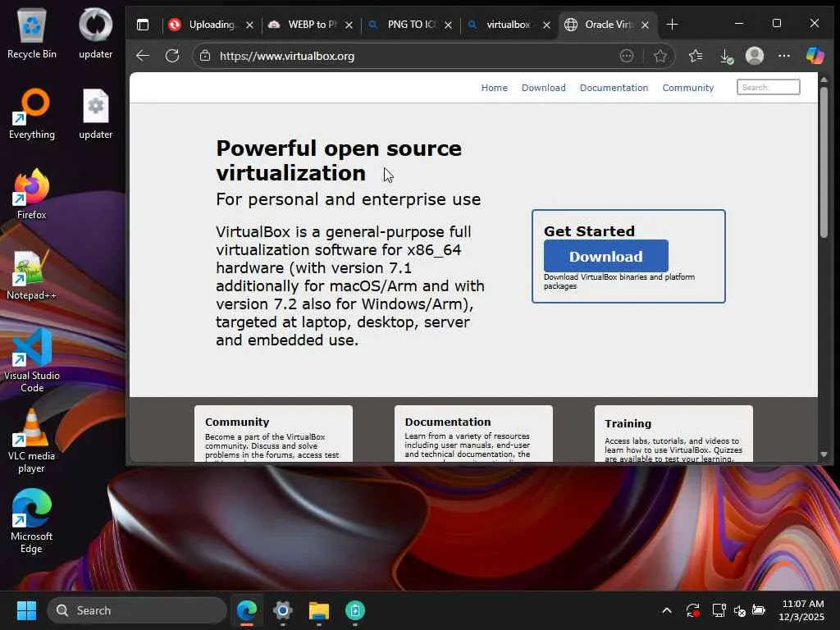Open the Recycle Bin desktop icon
Viewport: 840px width, 630px height.
pos(32,33)
